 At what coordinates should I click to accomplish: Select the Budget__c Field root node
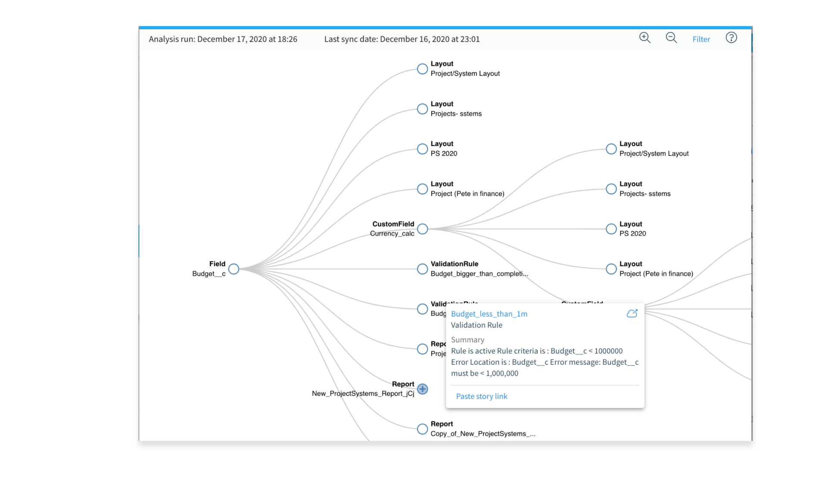[233, 269]
